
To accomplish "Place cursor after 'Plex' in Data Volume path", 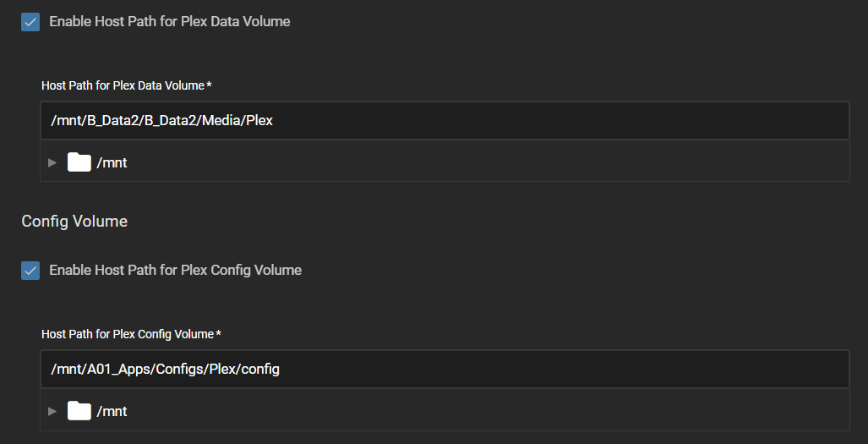I will (274, 120).
